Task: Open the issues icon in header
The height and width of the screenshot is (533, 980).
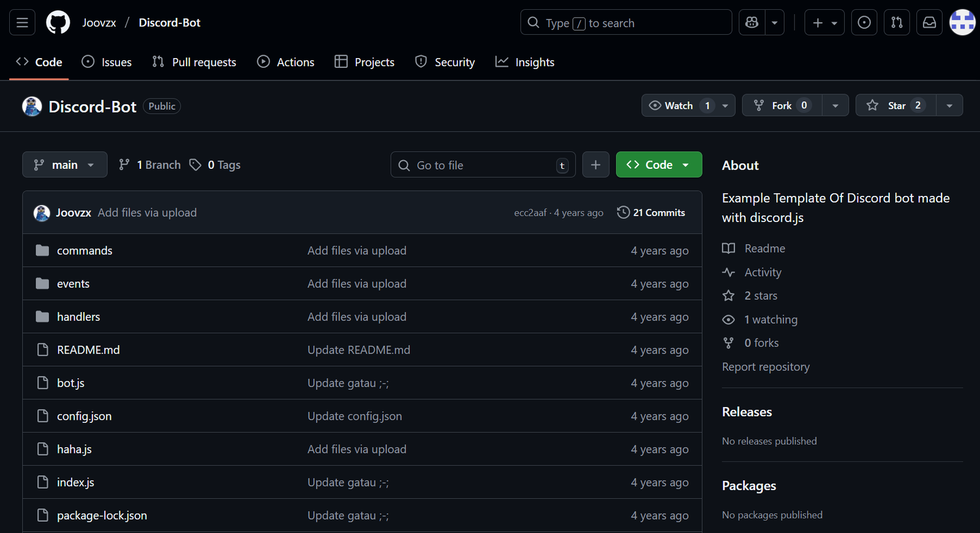Action: click(864, 23)
